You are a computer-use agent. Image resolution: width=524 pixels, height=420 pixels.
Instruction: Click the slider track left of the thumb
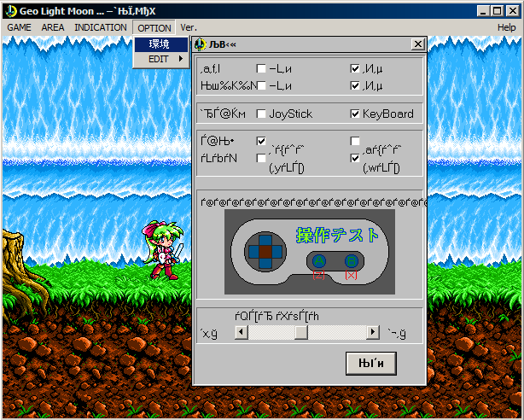271,333
